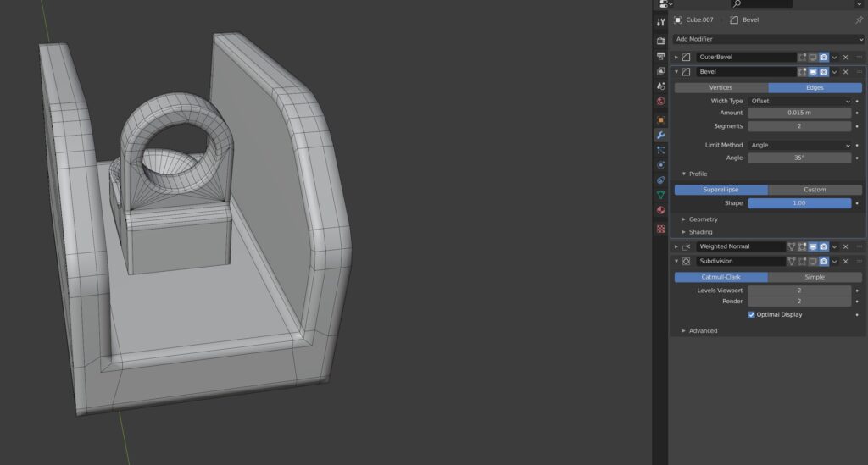Open the Output properties tab
868x465 pixels.
pos(660,56)
